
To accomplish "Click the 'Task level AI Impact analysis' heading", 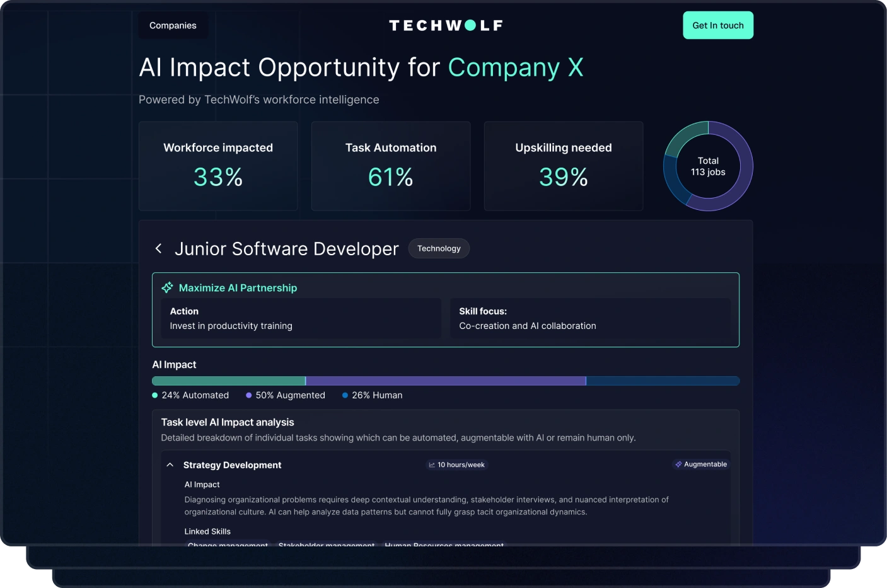I will [x=228, y=422].
